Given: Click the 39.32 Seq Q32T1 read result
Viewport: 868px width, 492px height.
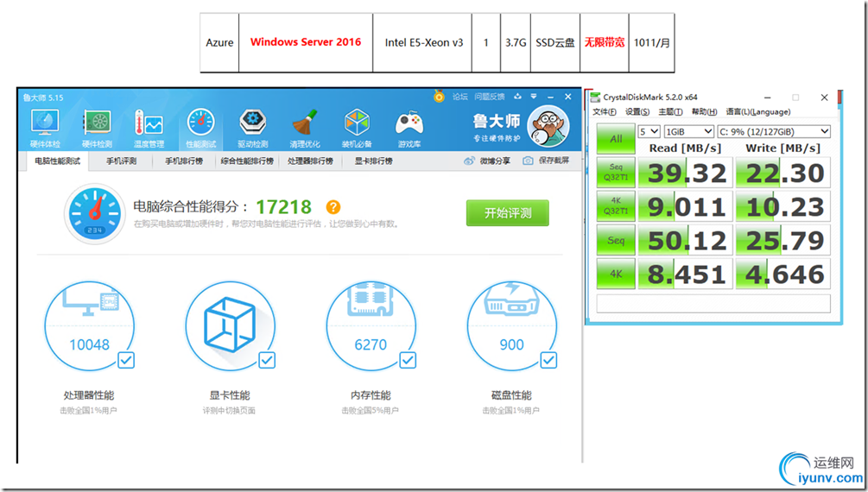Looking at the screenshot, I should click(685, 173).
